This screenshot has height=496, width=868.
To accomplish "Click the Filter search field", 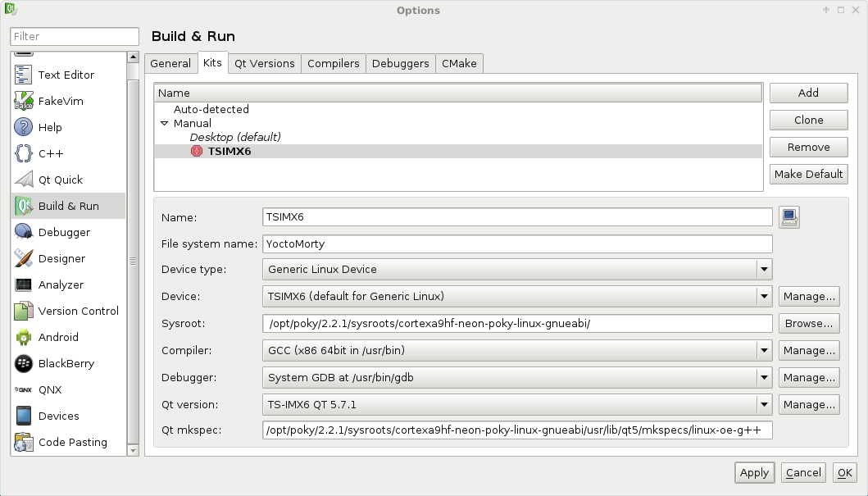I will pyautogui.click(x=75, y=37).
